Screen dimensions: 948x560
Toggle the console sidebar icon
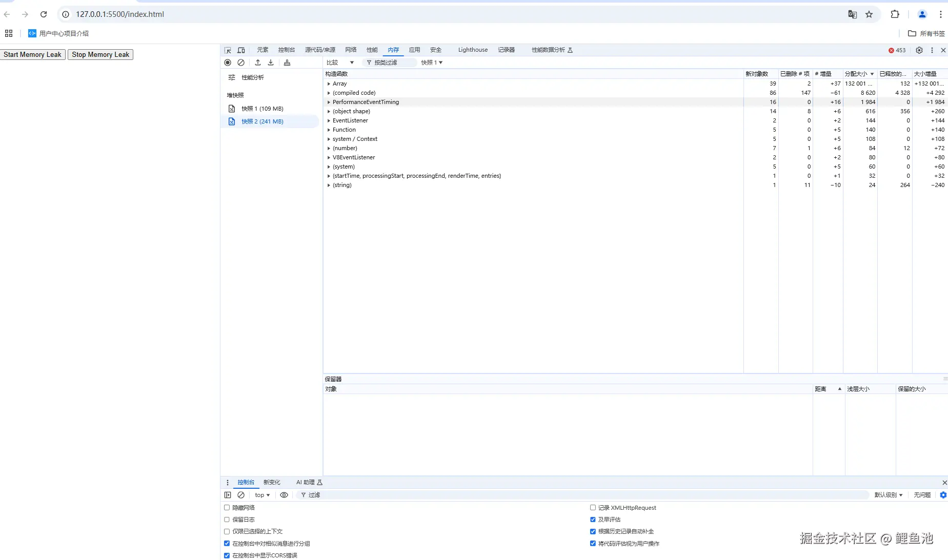pos(228,495)
